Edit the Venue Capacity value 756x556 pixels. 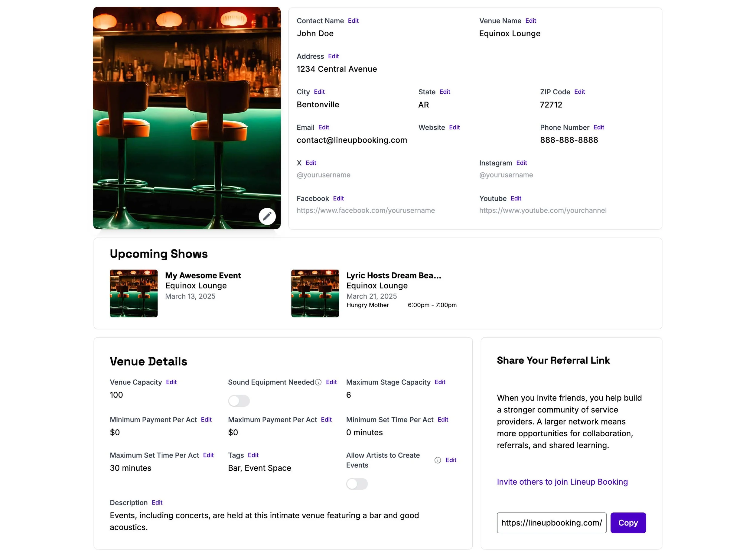(171, 382)
